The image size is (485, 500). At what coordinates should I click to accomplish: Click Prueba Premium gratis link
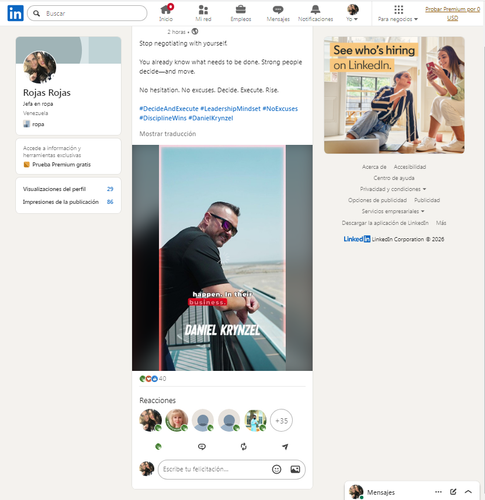point(61,164)
